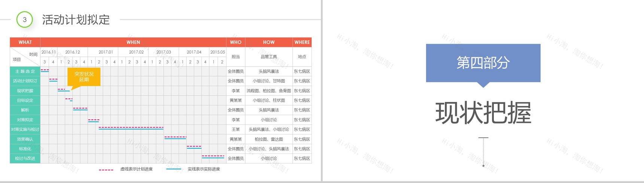This screenshot has height=183, width=644.
Task: Click the 虚线表示计划进度 legend text
Action: click(136, 169)
